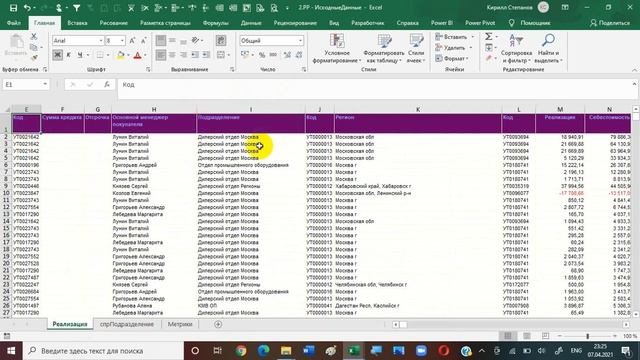
Task: Click the formula bar containing Код
Action: 375,89
